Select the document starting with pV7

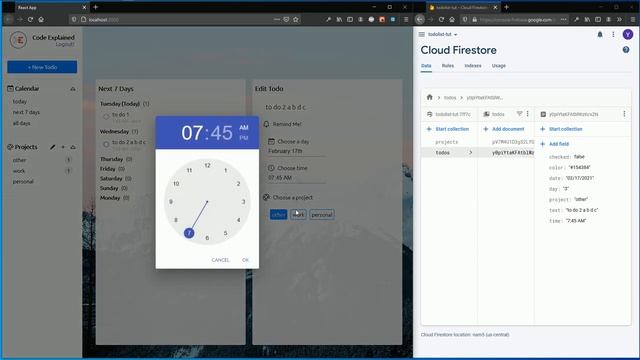513,142
